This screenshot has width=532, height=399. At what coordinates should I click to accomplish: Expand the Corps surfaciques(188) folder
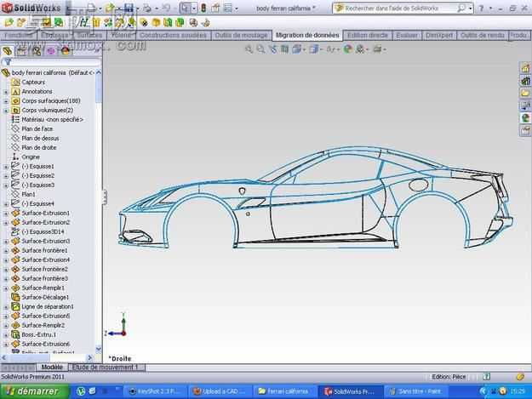coord(6,101)
